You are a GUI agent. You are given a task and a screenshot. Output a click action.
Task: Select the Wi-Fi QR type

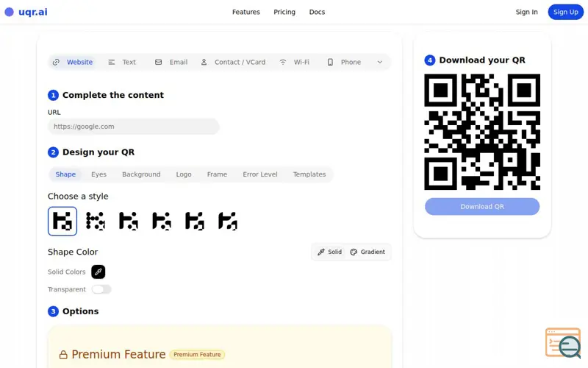[295, 62]
